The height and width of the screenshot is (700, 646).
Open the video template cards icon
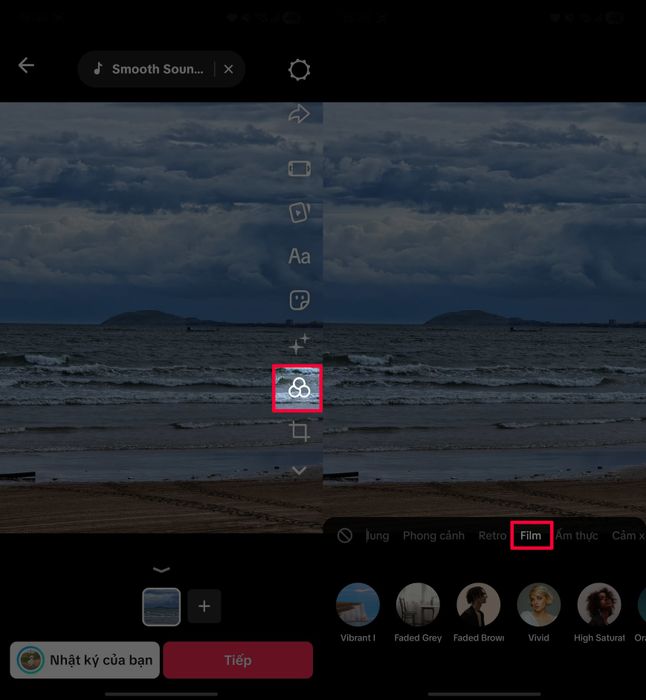pos(299,212)
